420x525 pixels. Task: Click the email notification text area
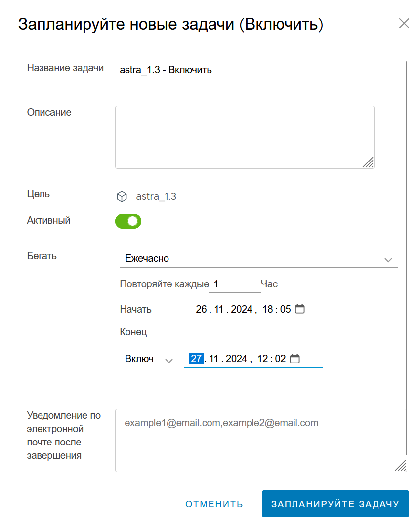point(261,440)
